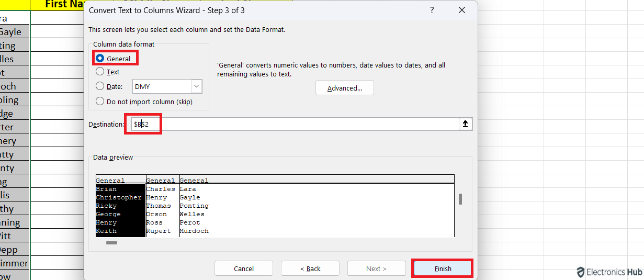The height and width of the screenshot is (280, 644).
Task: Click the Advanced... button
Action: click(344, 88)
